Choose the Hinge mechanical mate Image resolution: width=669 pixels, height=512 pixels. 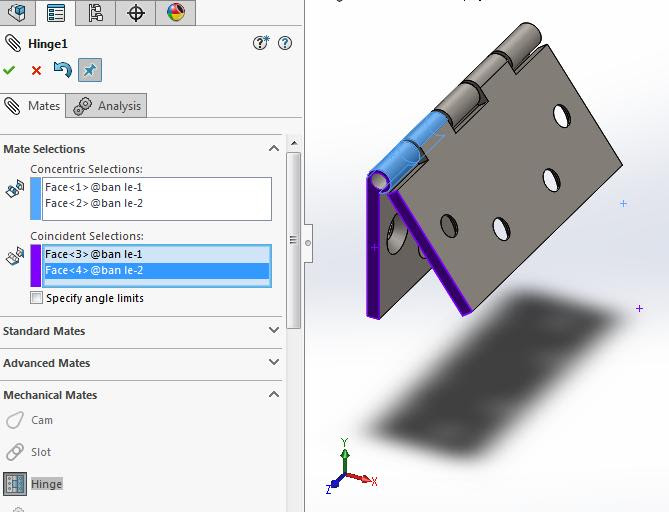33,484
